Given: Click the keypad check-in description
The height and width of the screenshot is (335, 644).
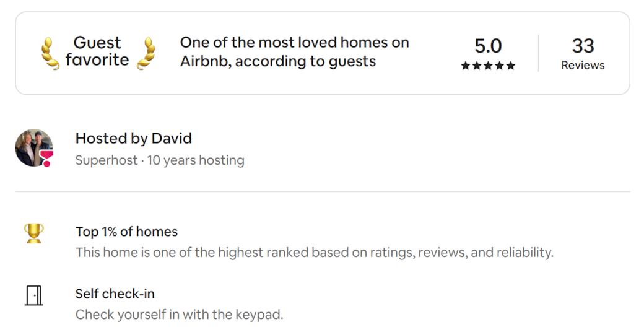Looking at the screenshot, I should (179, 315).
